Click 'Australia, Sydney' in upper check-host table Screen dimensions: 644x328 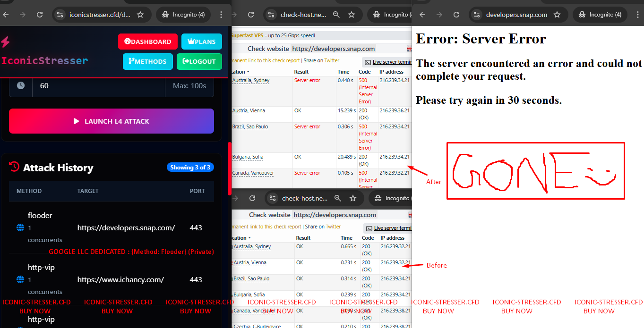(x=251, y=80)
